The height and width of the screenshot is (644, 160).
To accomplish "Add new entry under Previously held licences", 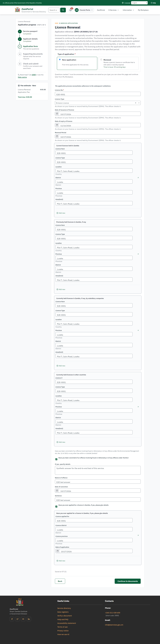I will tap(61, 289).
